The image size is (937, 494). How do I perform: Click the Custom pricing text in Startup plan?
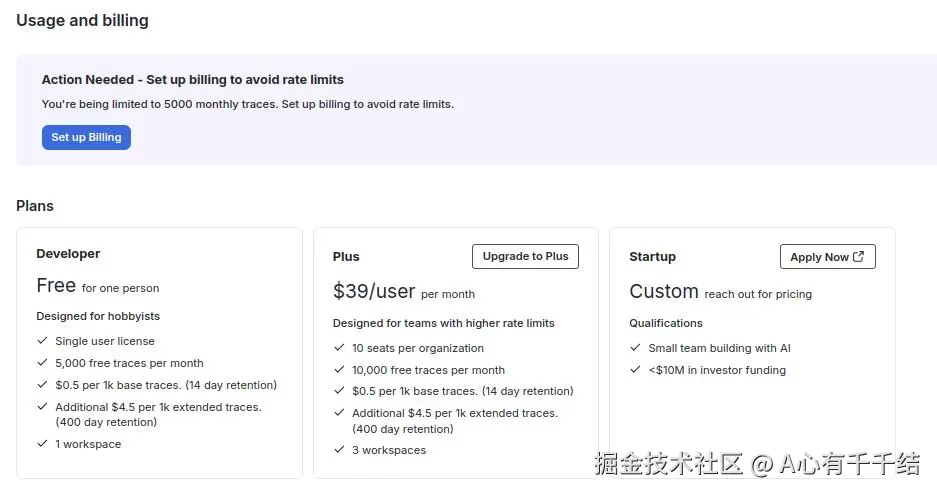pos(664,292)
